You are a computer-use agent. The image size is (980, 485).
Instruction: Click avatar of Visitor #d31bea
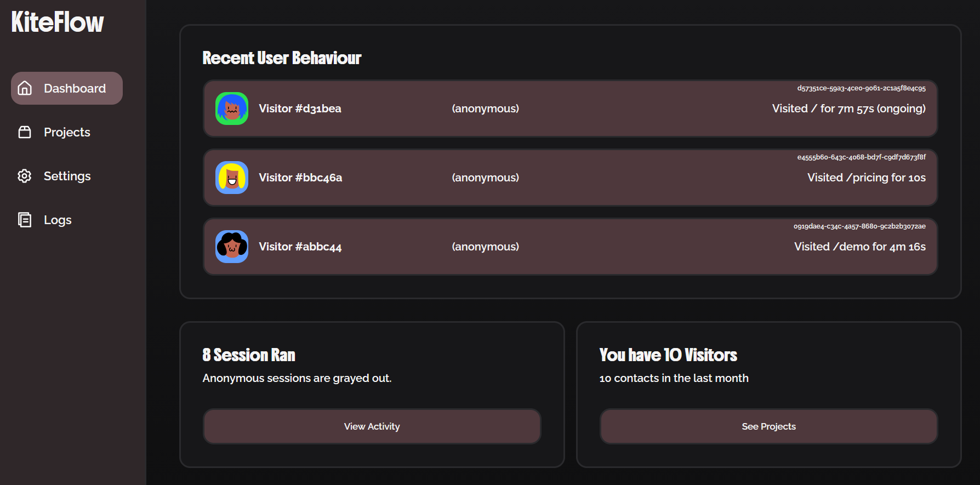(232, 109)
